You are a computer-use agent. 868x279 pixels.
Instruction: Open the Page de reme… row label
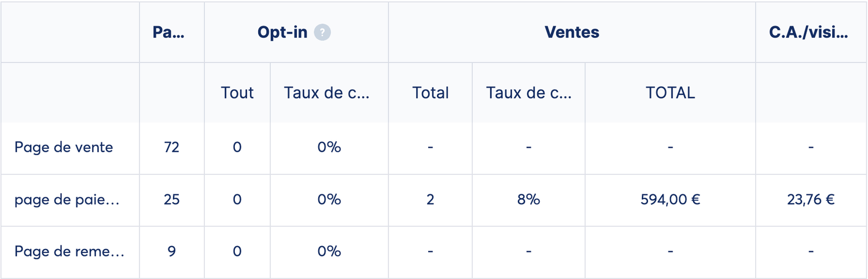(69, 252)
